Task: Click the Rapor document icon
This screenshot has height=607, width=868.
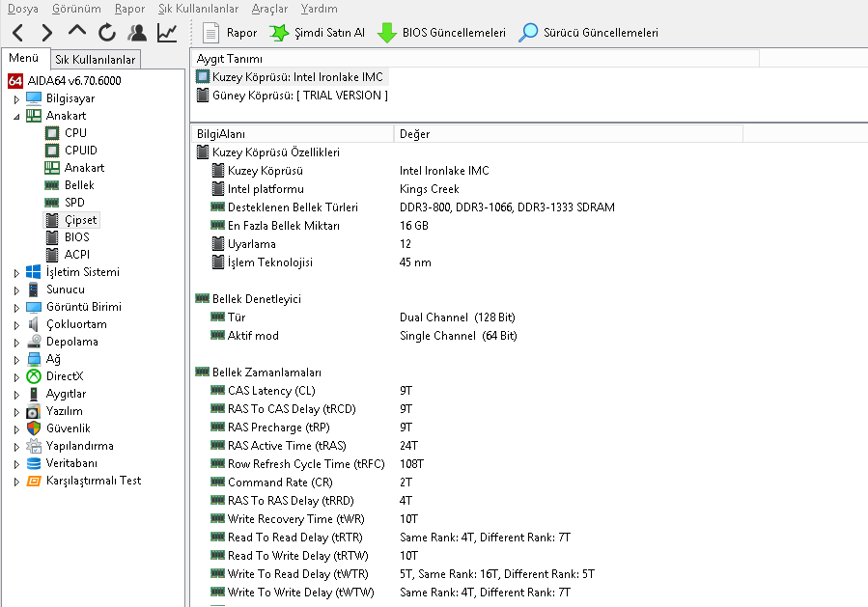Action: coord(210,33)
